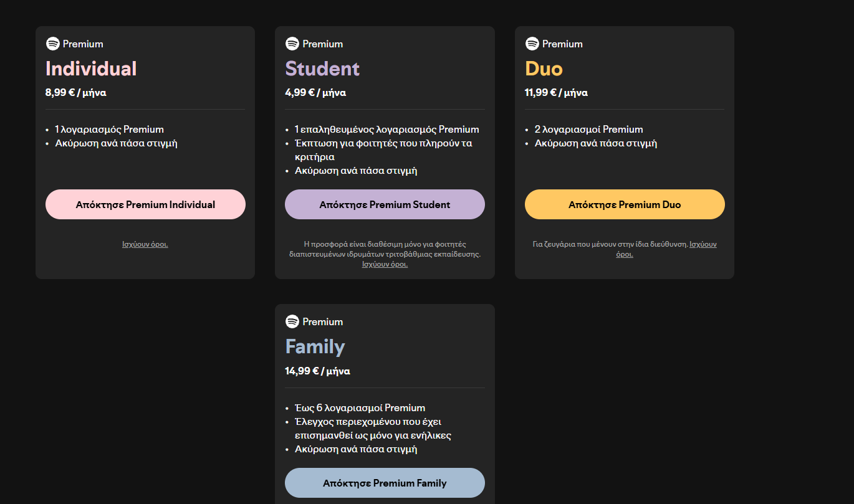This screenshot has width=854, height=504.
Task: Click the 11,99 € / μήνα price
Action: [556, 93]
